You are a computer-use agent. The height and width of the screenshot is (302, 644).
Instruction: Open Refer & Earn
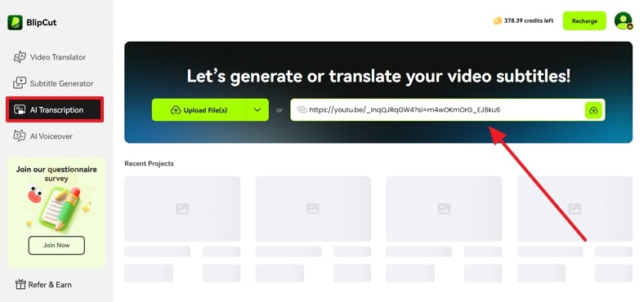(43, 284)
